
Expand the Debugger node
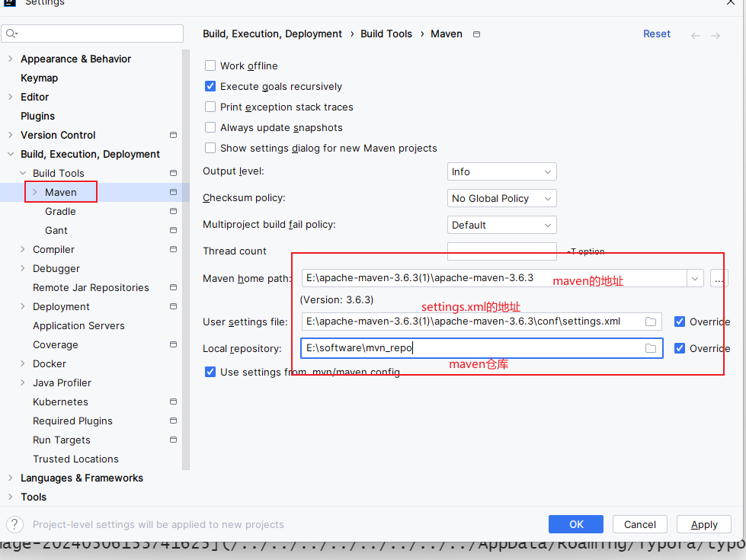click(x=23, y=268)
